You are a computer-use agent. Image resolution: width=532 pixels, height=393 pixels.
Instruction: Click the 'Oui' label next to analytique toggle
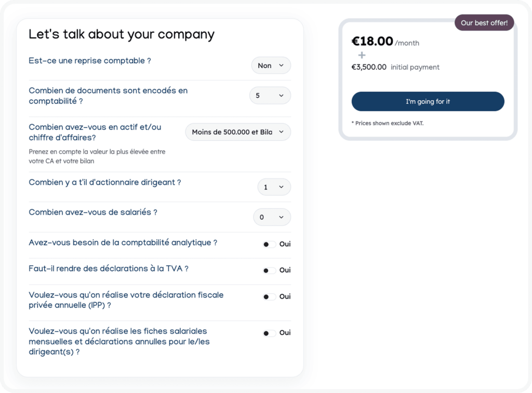(x=285, y=244)
